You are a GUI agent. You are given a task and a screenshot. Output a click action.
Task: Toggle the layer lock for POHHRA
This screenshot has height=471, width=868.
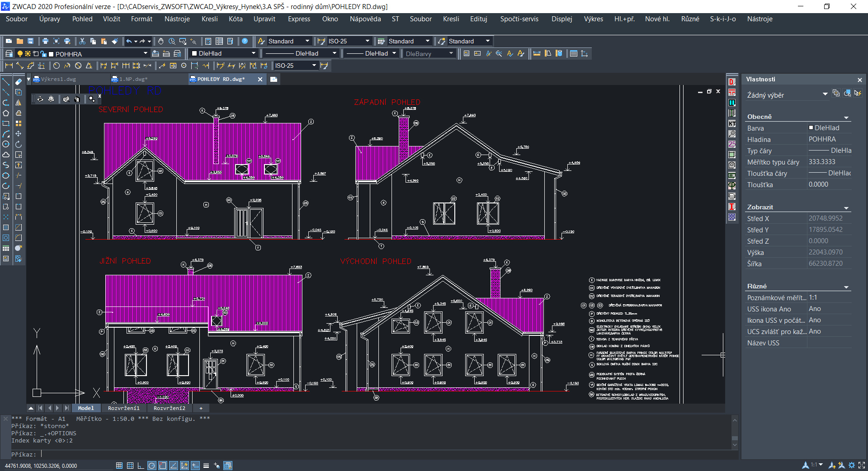coord(43,53)
